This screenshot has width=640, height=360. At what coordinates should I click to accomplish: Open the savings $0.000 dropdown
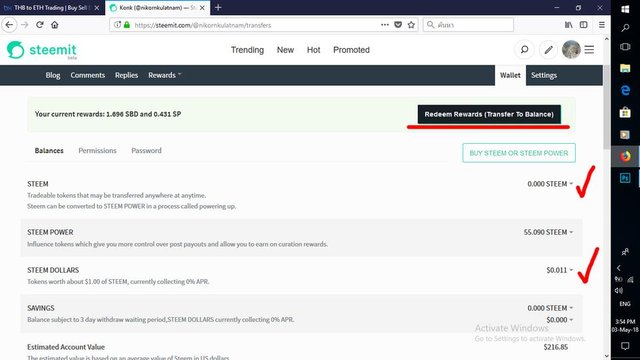(560, 320)
